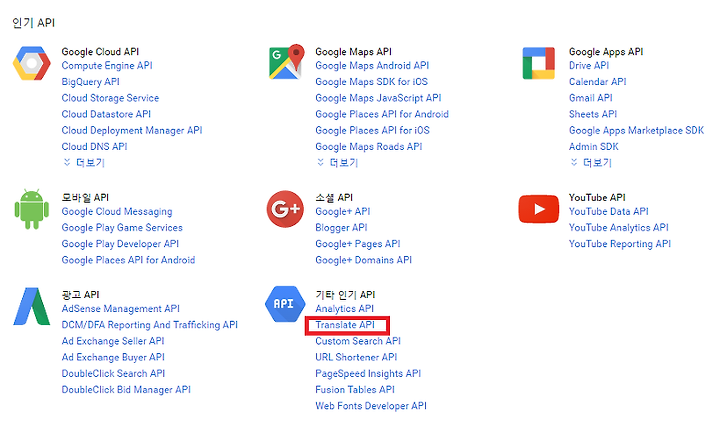Open Ad Exchange Seller API link
The width and height of the screenshot is (720, 440).
[x=112, y=341]
